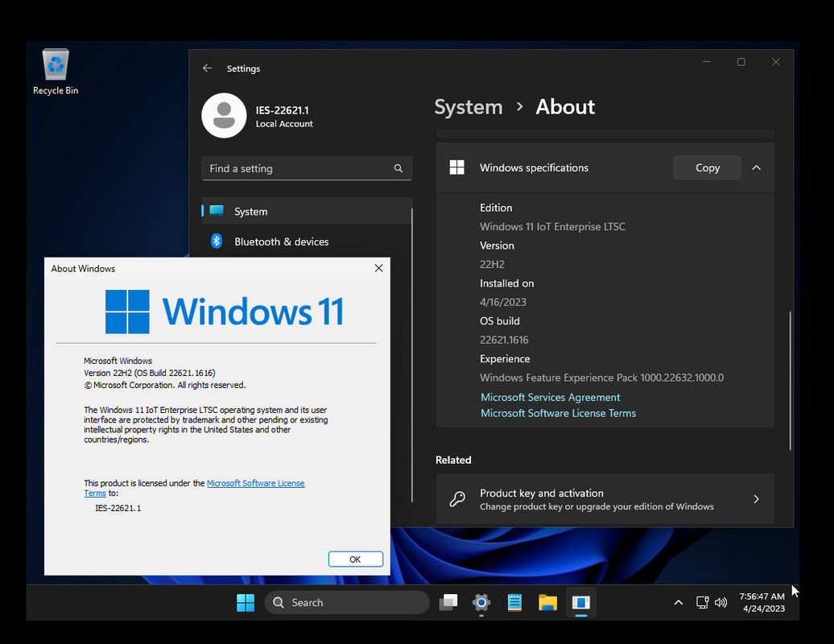Open Notepad from the taskbar

[x=514, y=602]
